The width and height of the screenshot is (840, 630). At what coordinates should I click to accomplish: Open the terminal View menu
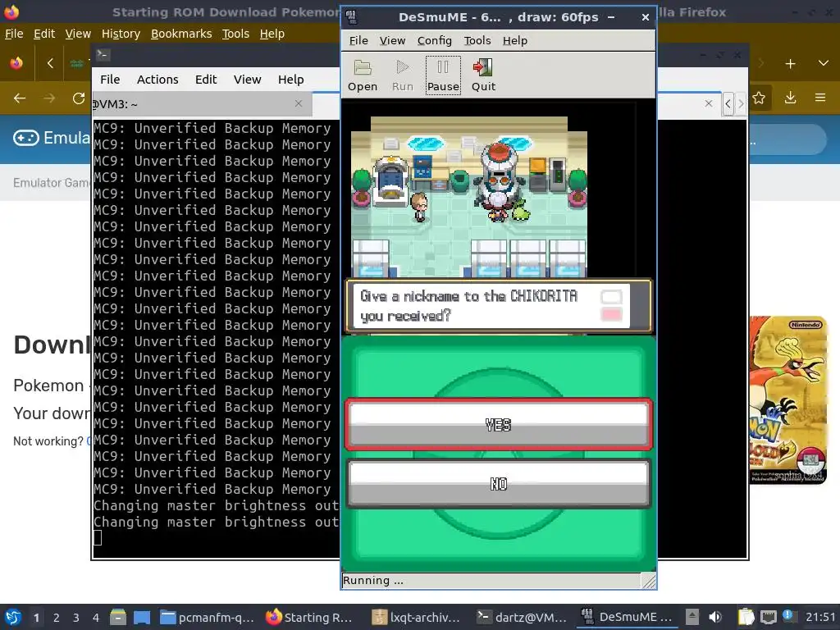pyautogui.click(x=247, y=80)
